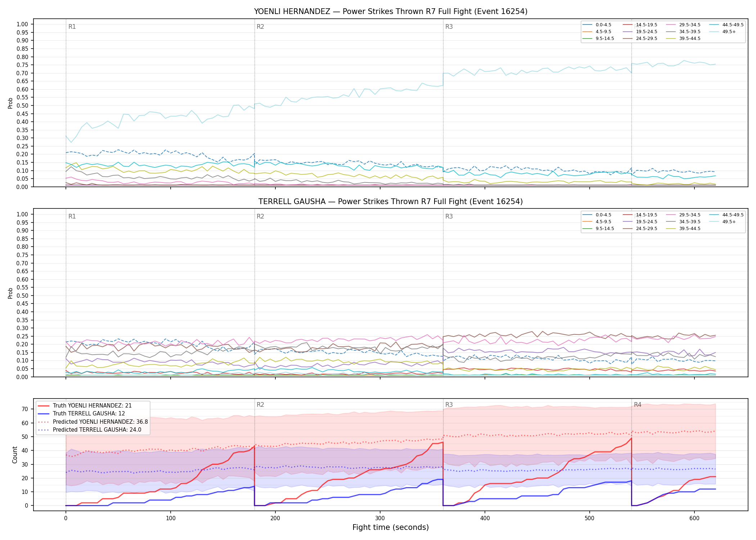The image size is (756, 540).
Task: Click the R4 round marker in Count chart
Action: (638, 405)
